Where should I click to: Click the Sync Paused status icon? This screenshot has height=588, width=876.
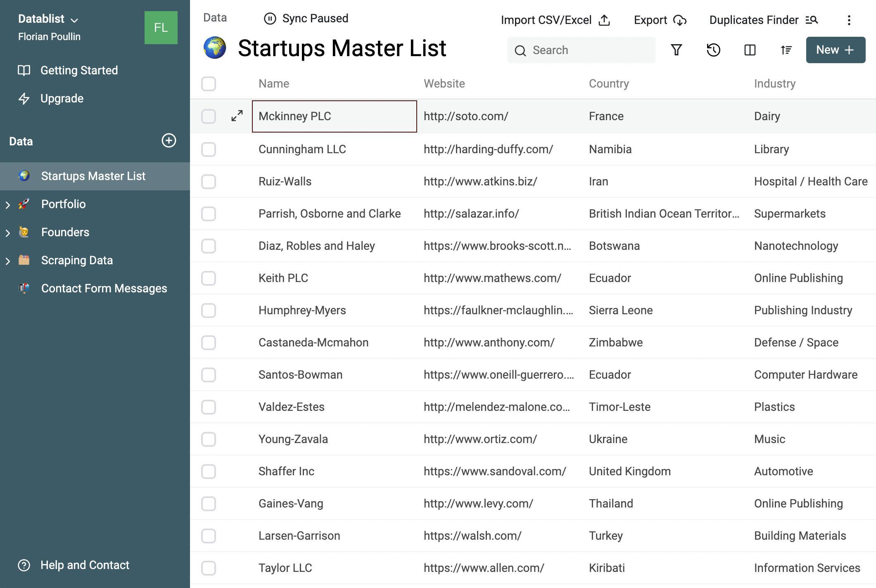tap(271, 18)
